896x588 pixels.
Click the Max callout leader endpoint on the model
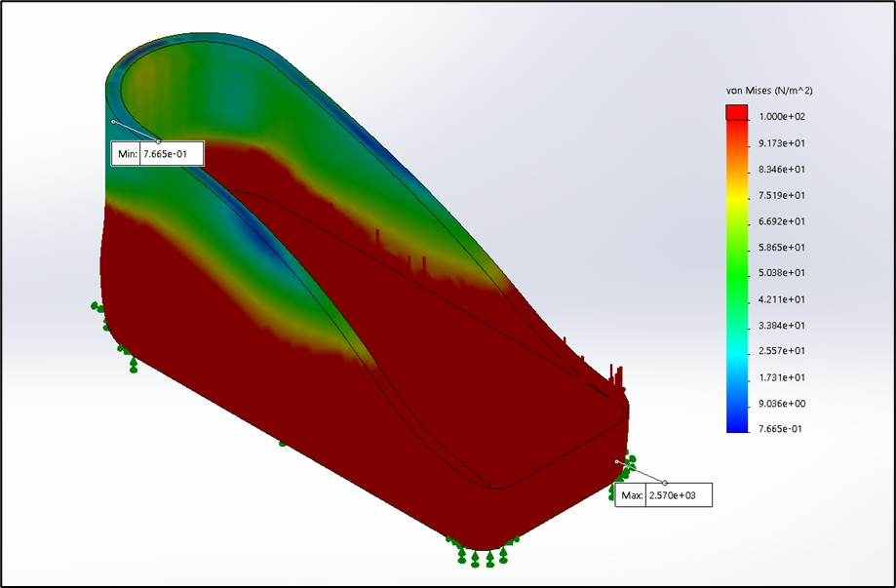pos(616,461)
